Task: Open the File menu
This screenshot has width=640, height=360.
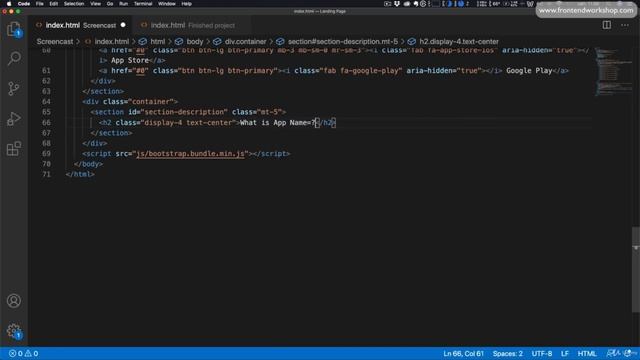Action: pos(40,4)
